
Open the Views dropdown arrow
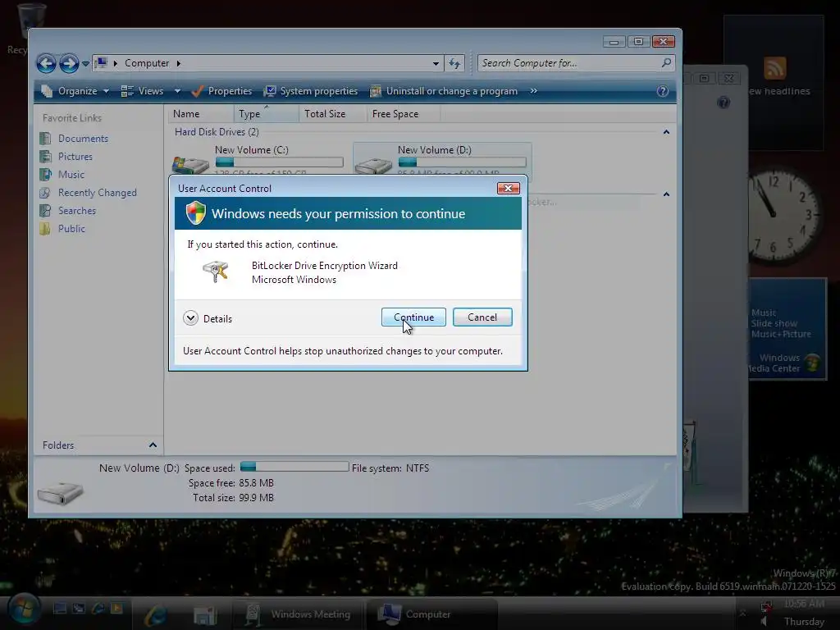[x=177, y=91]
